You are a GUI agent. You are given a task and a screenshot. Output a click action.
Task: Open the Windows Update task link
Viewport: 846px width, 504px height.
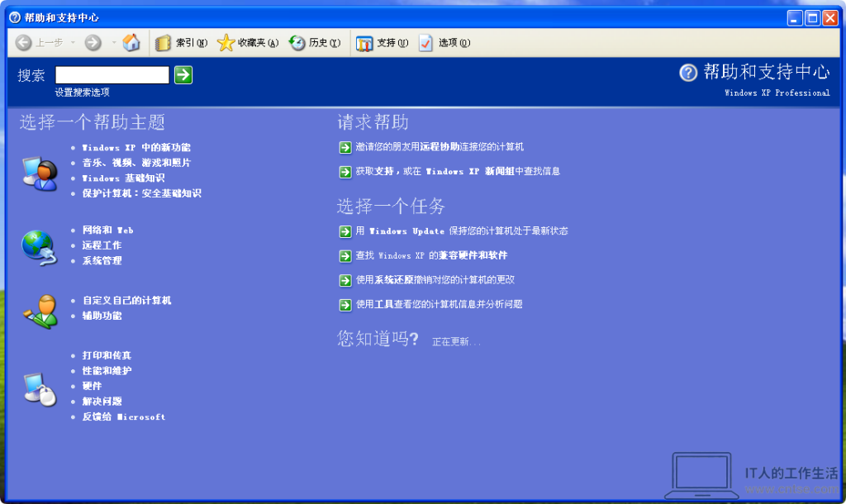[x=462, y=231]
